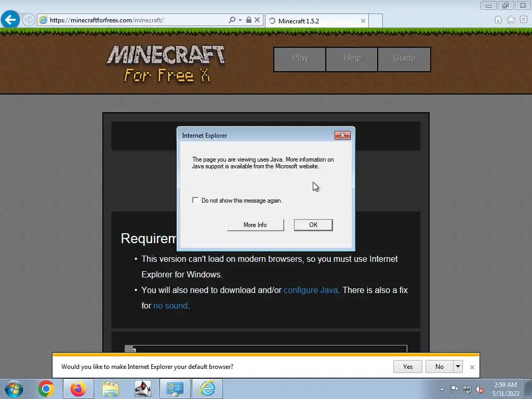Open the address bar autocomplete dropdown arrow
Image resolution: width=532 pixels, height=399 pixels.
coord(240,20)
